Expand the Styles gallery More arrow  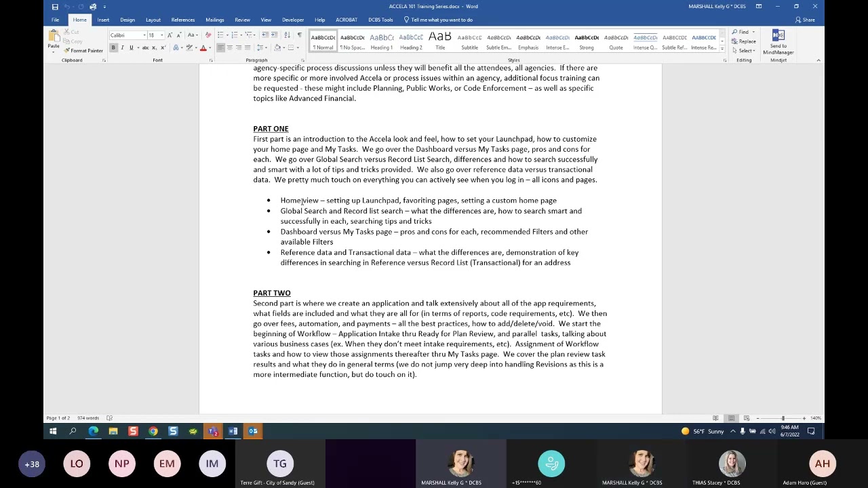click(x=722, y=49)
